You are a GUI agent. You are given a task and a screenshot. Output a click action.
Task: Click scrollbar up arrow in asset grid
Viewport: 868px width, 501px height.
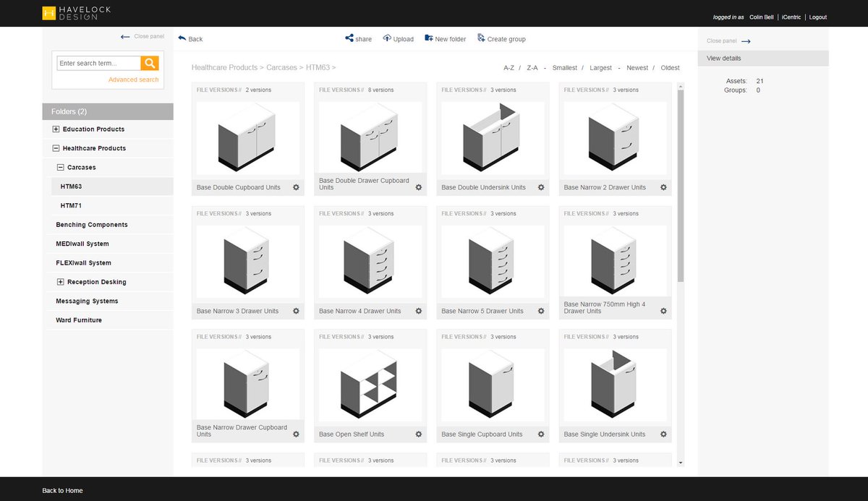tap(681, 87)
